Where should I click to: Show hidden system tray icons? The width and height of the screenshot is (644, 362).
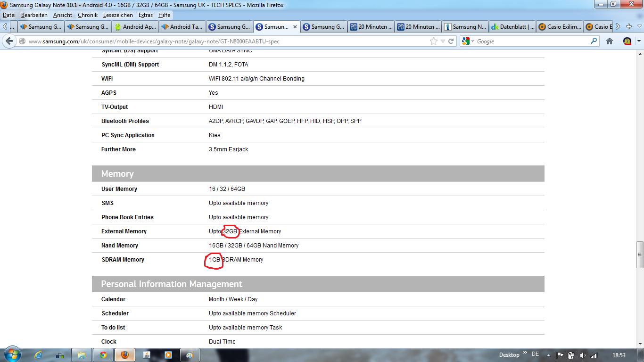[x=548, y=355]
